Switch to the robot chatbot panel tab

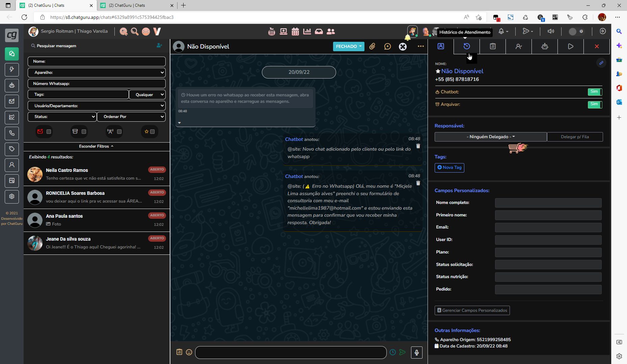pyautogui.click(x=545, y=47)
